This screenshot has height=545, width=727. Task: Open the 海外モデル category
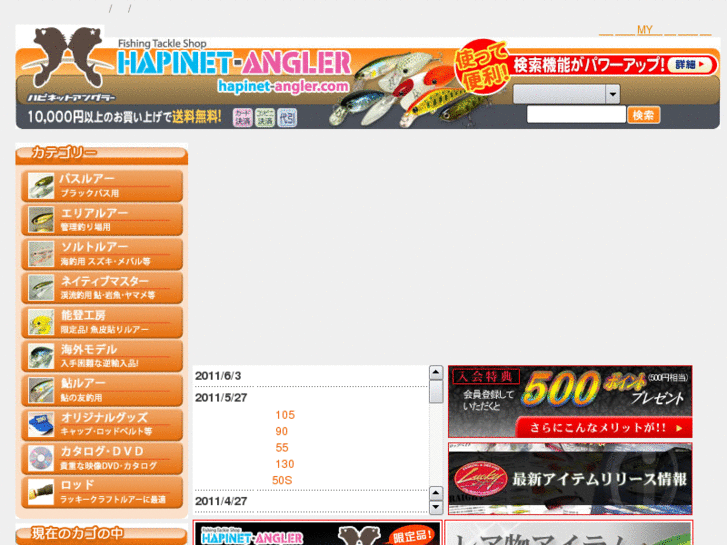(102, 356)
